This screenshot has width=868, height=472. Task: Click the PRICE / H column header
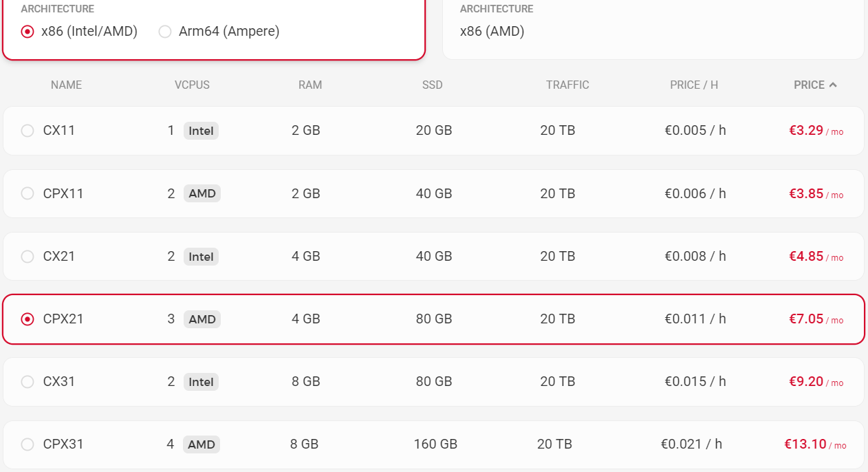click(694, 85)
